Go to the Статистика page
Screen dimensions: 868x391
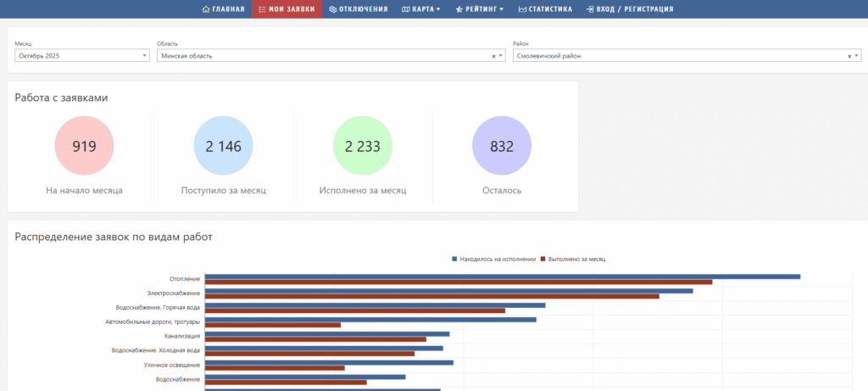coord(549,9)
